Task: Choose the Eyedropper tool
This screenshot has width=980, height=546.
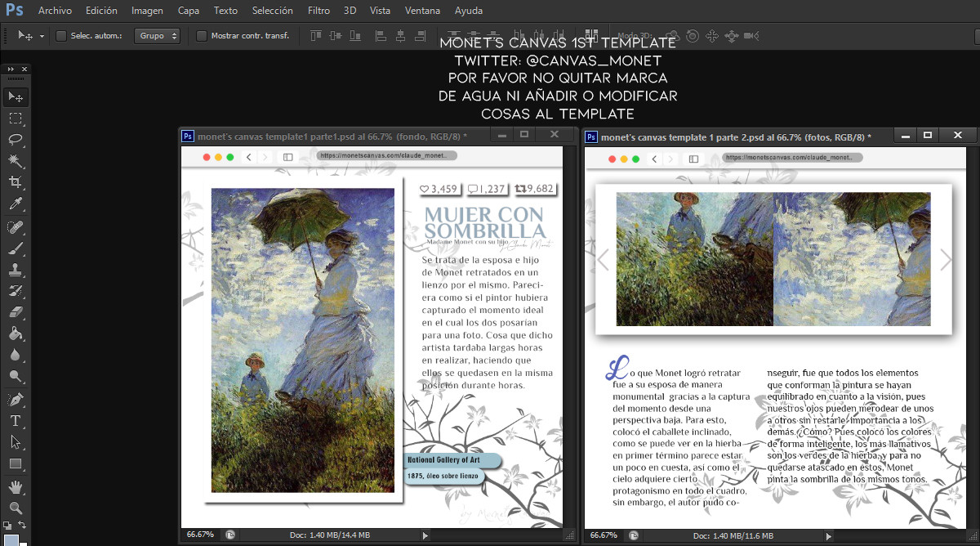Action: (15, 204)
